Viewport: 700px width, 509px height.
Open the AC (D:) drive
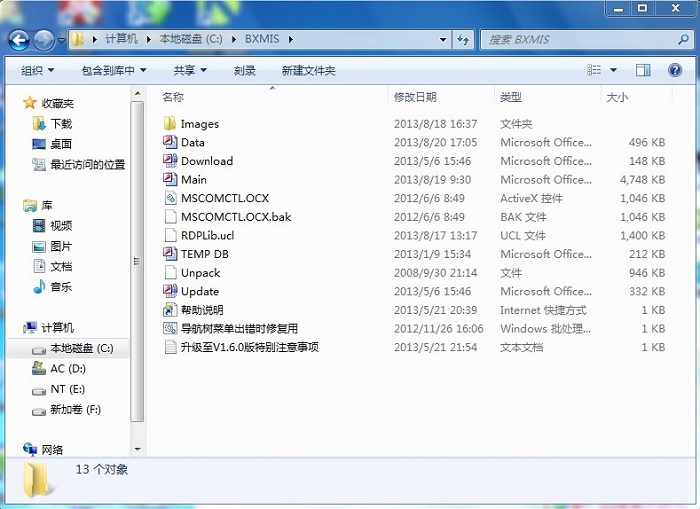coord(68,369)
